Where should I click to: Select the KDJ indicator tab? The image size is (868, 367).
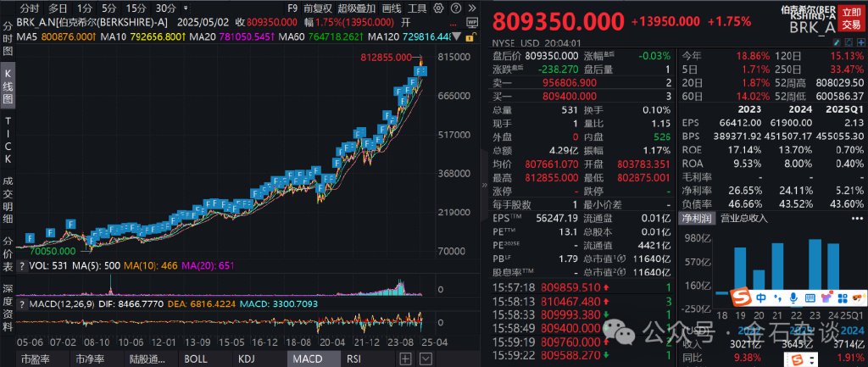(x=259, y=359)
